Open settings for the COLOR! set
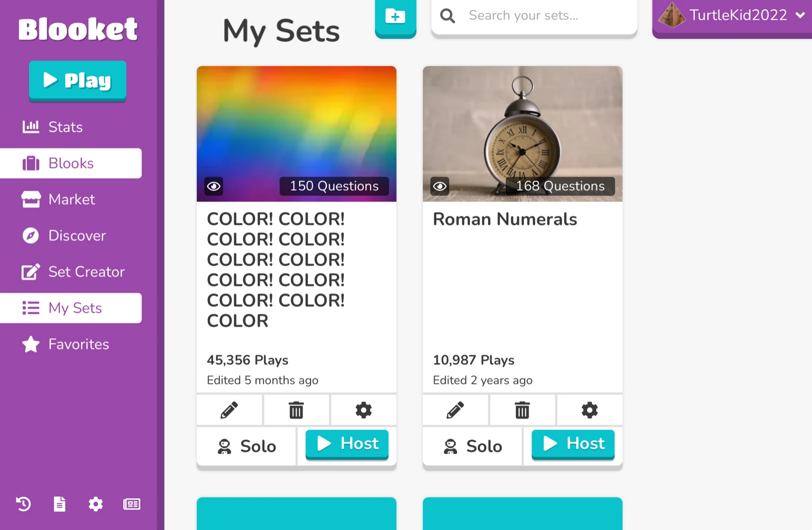 363,410
